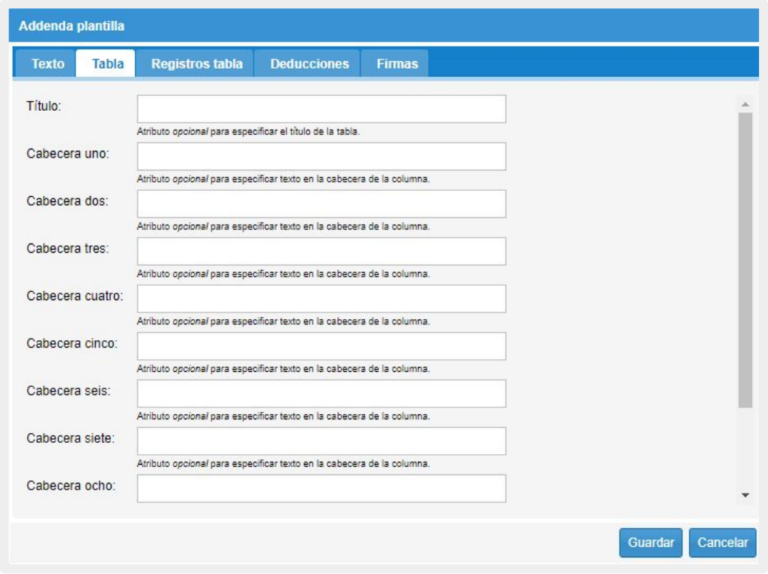Click the Addenda plantilla title bar
Screen dimensions: 768x574
click(x=384, y=26)
